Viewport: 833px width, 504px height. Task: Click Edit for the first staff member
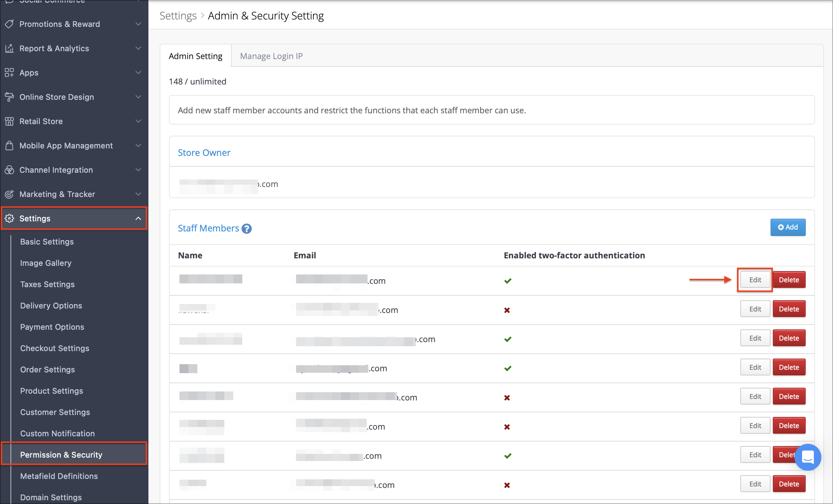(755, 280)
